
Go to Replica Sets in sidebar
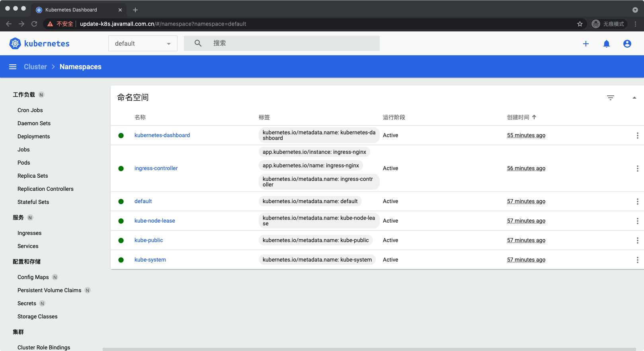(x=33, y=176)
